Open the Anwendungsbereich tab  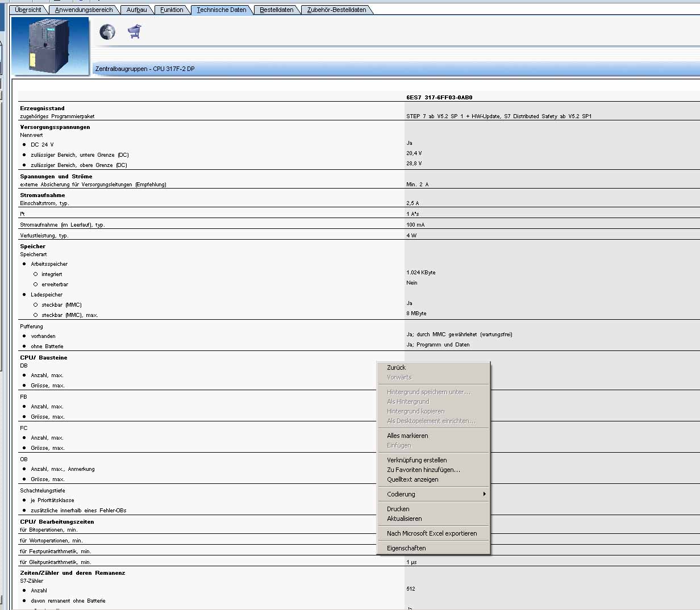click(x=84, y=10)
